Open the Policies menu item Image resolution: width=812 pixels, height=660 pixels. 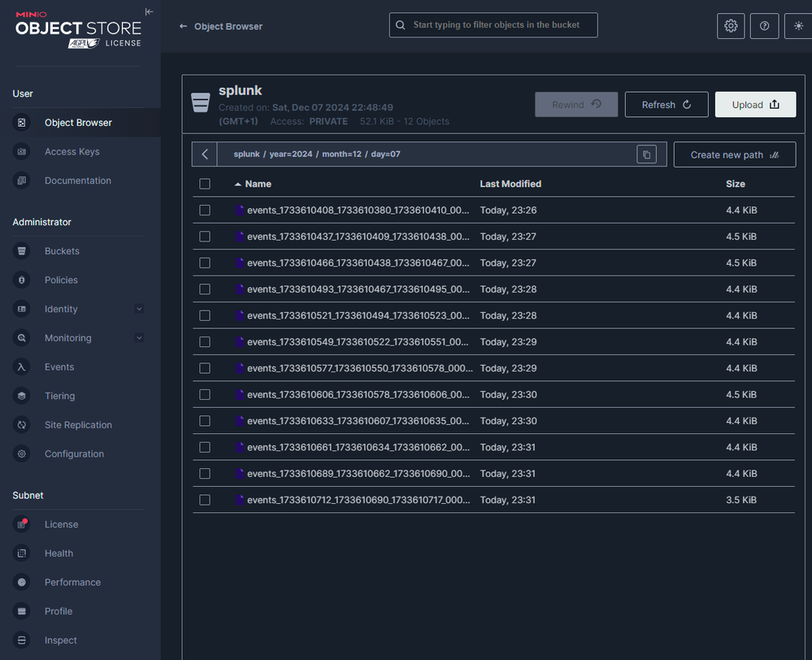coord(61,280)
